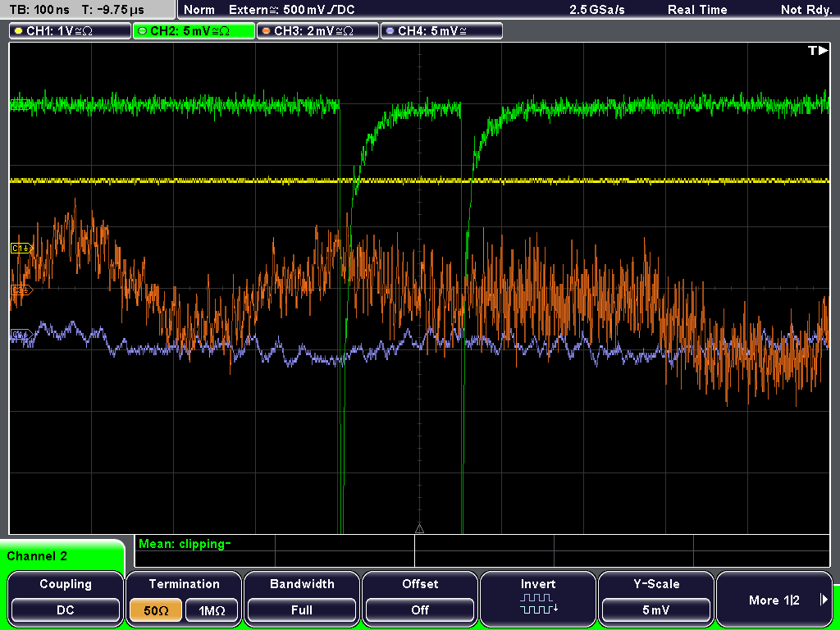Image resolution: width=840 pixels, height=630 pixels.
Task: Open More 1|2 menu page
Action: pos(774,600)
